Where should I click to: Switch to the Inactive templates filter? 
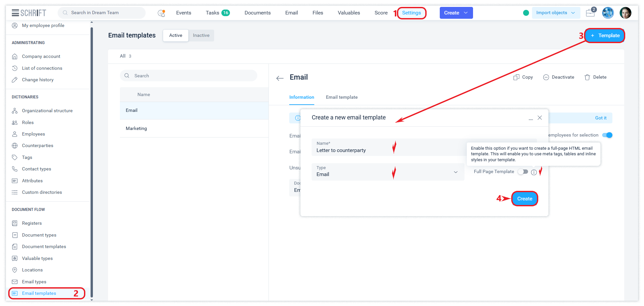pyautogui.click(x=201, y=36)
